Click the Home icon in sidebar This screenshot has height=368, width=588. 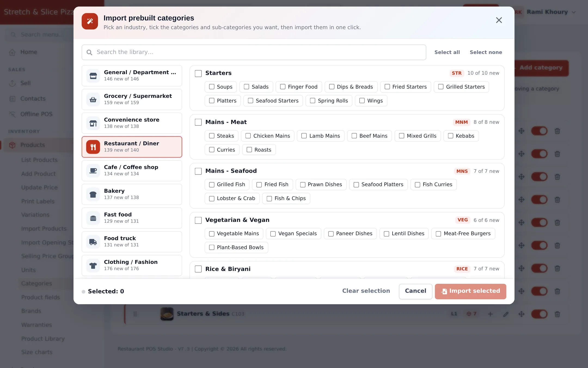pos(12,52)
